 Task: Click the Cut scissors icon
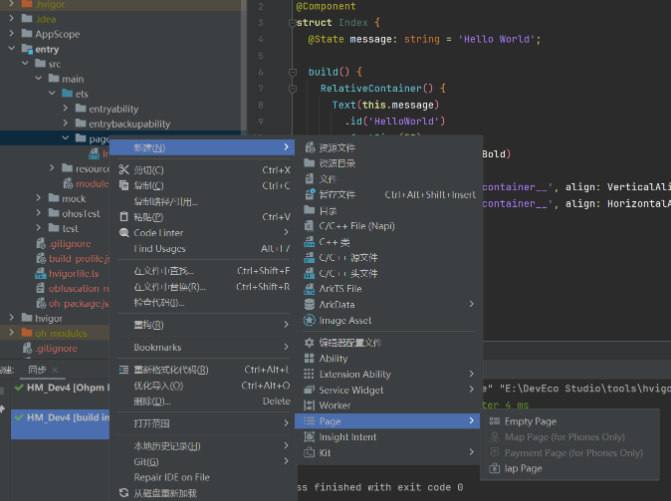click(124, 170)
